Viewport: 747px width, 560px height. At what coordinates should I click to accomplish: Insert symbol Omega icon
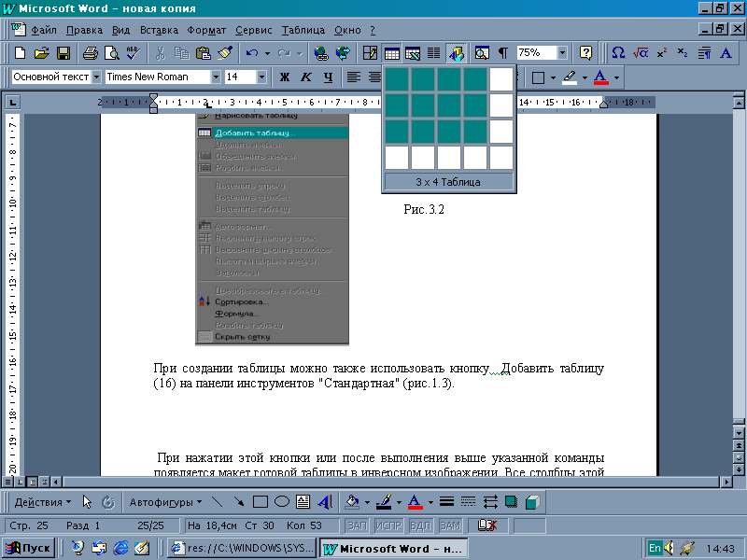point(618,53)
